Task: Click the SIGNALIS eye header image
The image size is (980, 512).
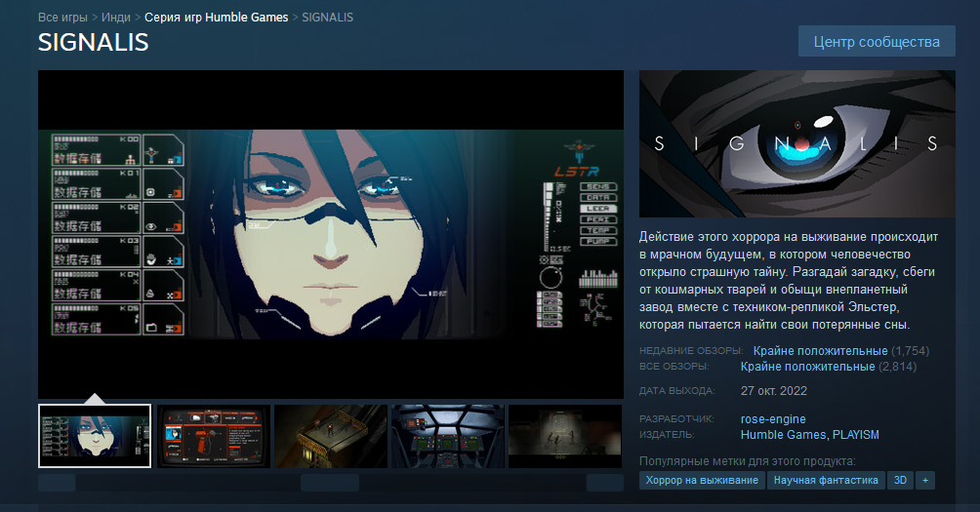Action: pyautogui.click(x=796, y=143)
